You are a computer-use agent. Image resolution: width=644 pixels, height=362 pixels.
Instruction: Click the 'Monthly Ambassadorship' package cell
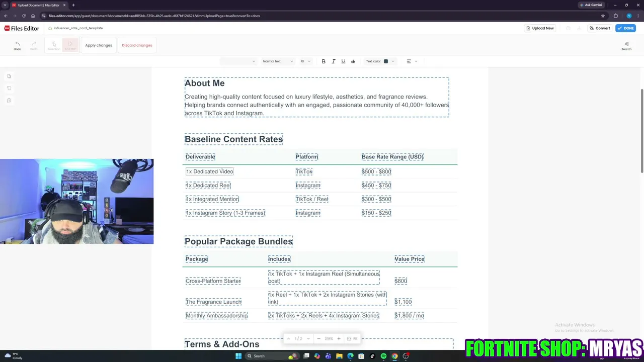click(216, 316)
